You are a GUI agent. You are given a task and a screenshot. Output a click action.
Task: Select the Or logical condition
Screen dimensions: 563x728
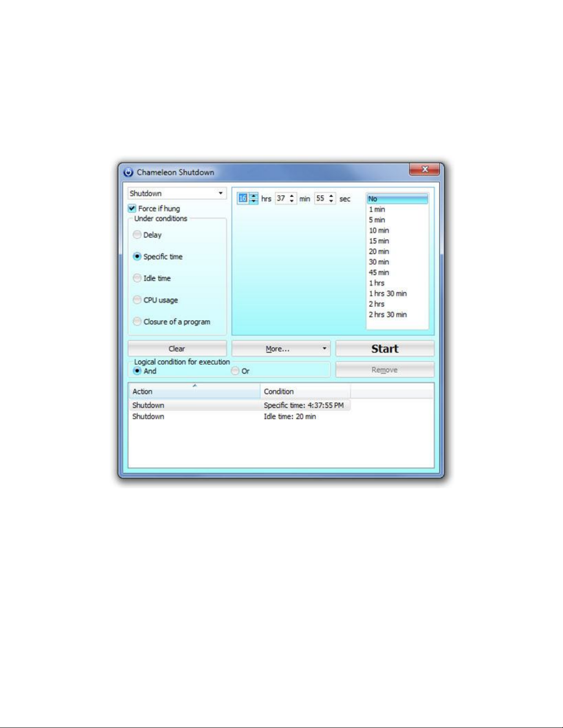pyautogui.click(x=235, y=371)
